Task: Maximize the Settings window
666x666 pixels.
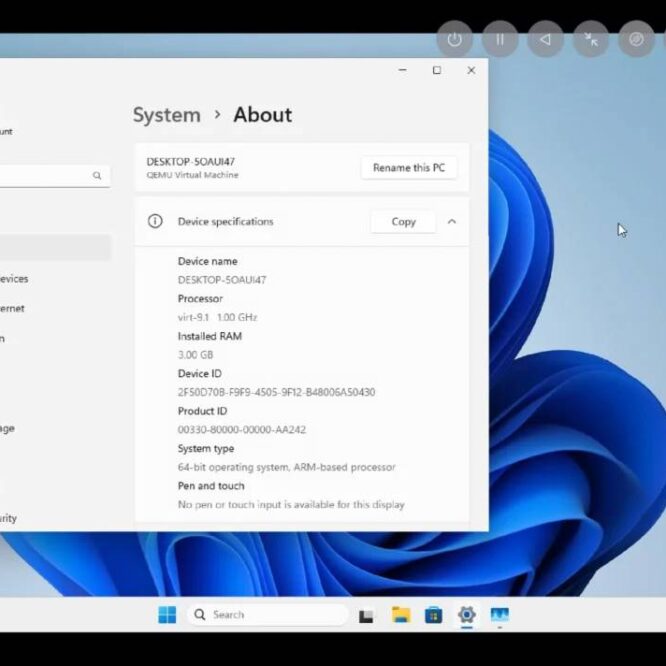Action: coord(437,70)
